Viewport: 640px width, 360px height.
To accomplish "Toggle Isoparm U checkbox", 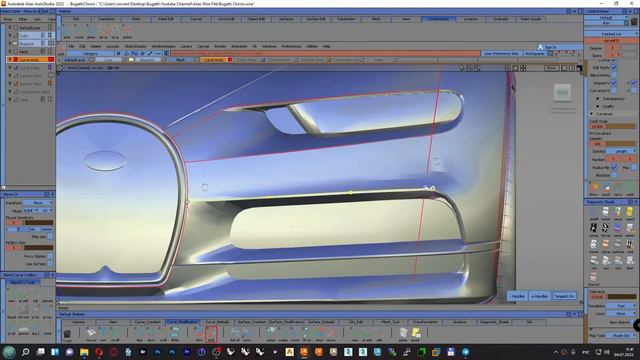I will [613, 83].
